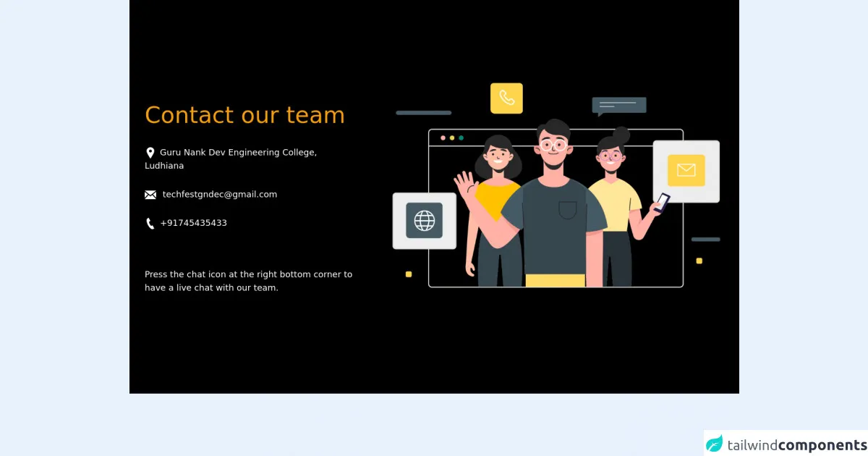Image resolution: width=868 pixels, height=456 pixels.
Task: Click the waving woman in the orange top
Action: pos(494,203)
